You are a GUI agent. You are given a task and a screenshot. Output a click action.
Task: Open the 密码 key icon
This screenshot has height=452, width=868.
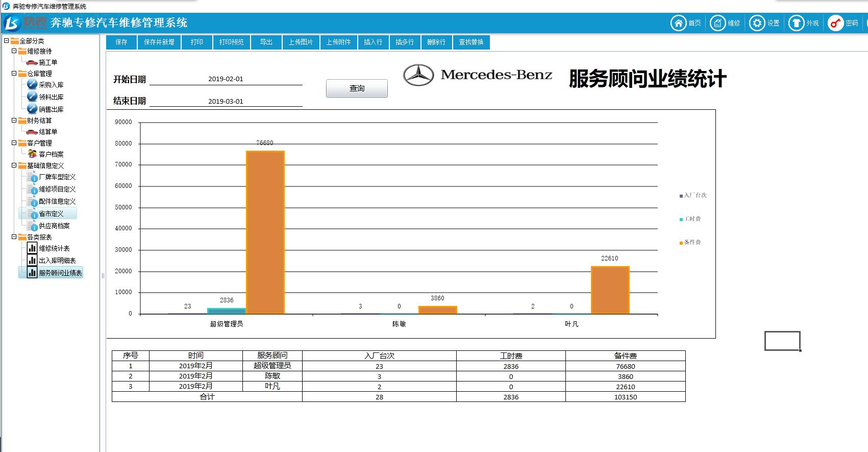click(x=835, y=23)
